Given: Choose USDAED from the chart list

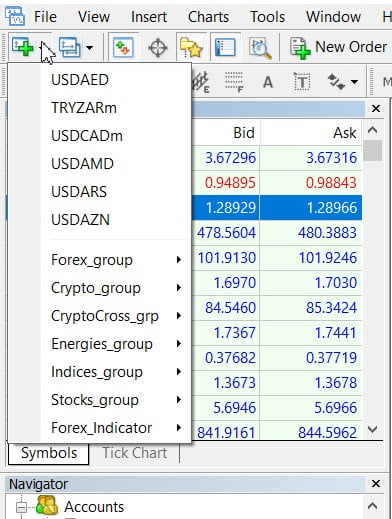Looking at the screenshot, I should (x=99, y=80).
